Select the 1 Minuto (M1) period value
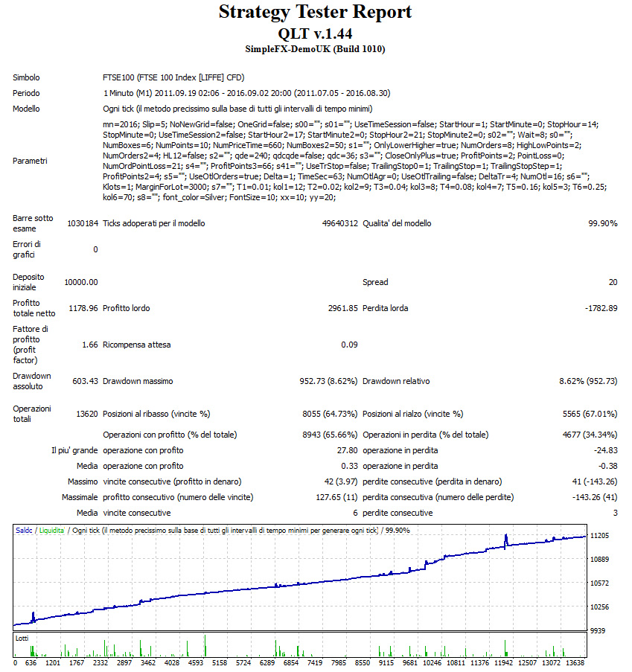Image resolution: width=632 pixels, height=672 pixels. (246, 93)
